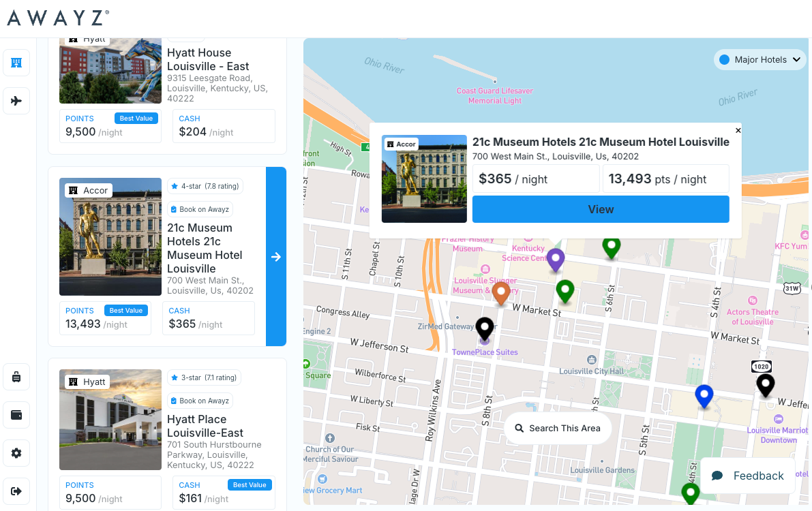The image size is (812, 511).
Task: Select $161 cash price for Hyatt Place
Action: pos(224,492)
